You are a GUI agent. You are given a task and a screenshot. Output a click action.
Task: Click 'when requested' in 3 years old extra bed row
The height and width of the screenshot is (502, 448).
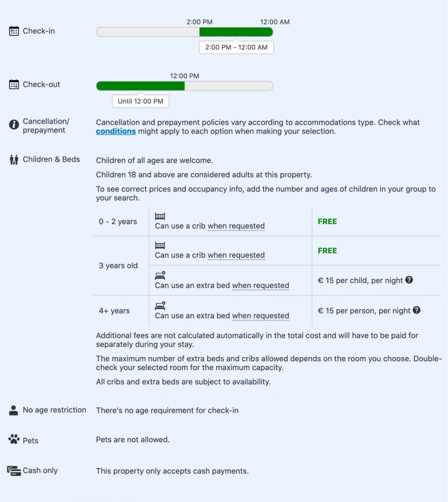[261, 285]
